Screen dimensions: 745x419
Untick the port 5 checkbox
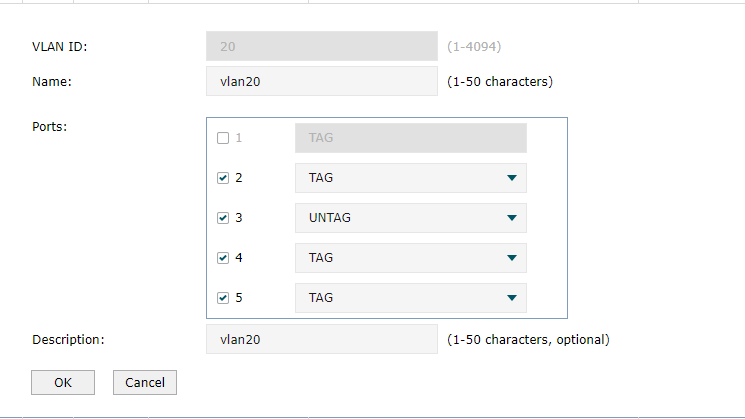coord(223,298)
